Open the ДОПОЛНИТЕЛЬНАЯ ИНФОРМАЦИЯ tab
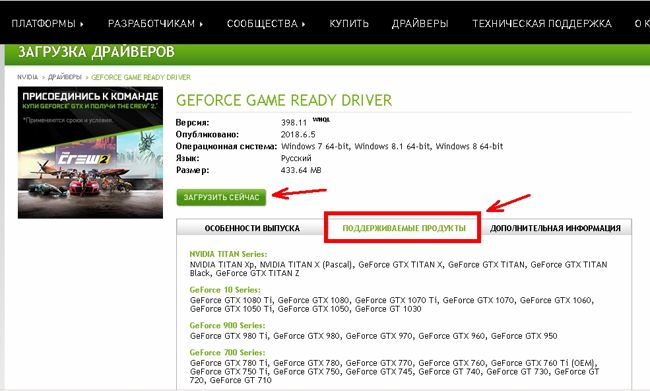 [x=555, y=228]
